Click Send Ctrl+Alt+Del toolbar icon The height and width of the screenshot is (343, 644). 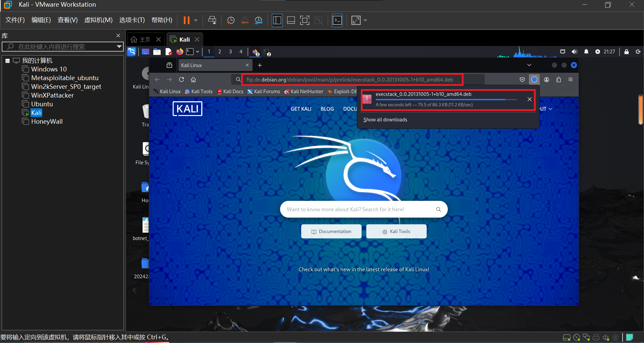coord(212,20)
